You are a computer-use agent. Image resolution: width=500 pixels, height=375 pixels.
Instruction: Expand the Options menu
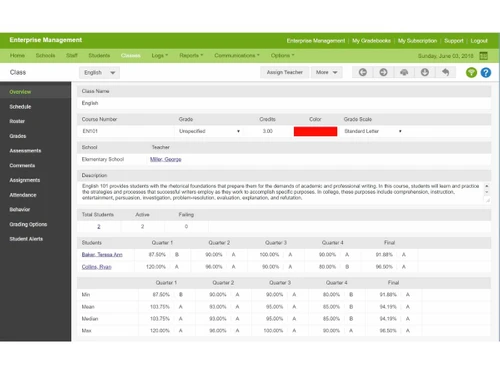click(282, 55)
